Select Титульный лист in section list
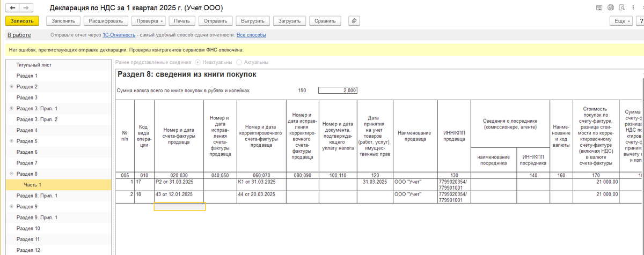 click(34, 65)
